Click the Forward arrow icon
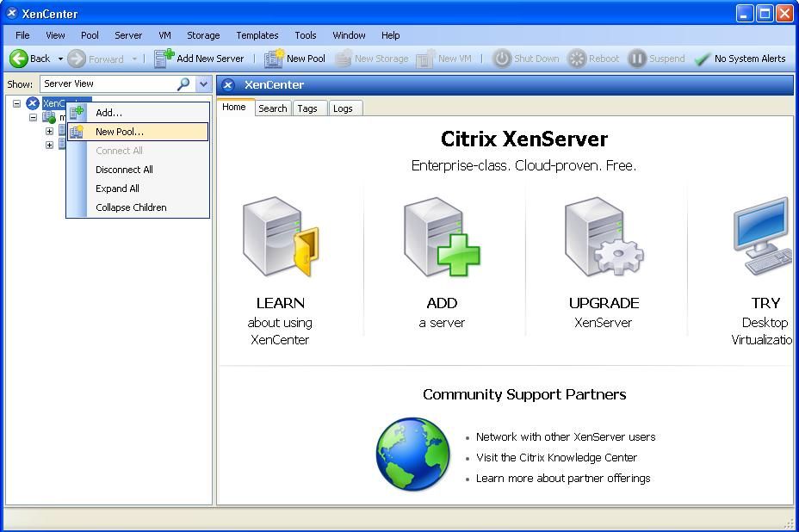Image resolution: width=799 pixels, height=532 pixels. pos(77,59)
